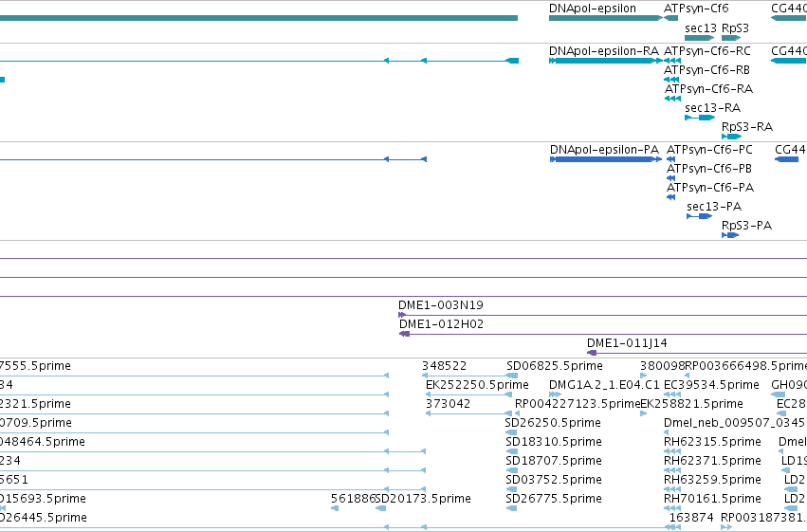Click EST feature 373042
807x532 pixels.
click(448, 404)
